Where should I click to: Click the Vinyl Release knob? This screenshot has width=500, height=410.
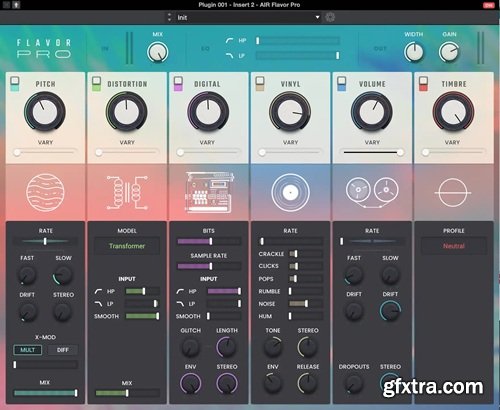click(x=307, y=383)
